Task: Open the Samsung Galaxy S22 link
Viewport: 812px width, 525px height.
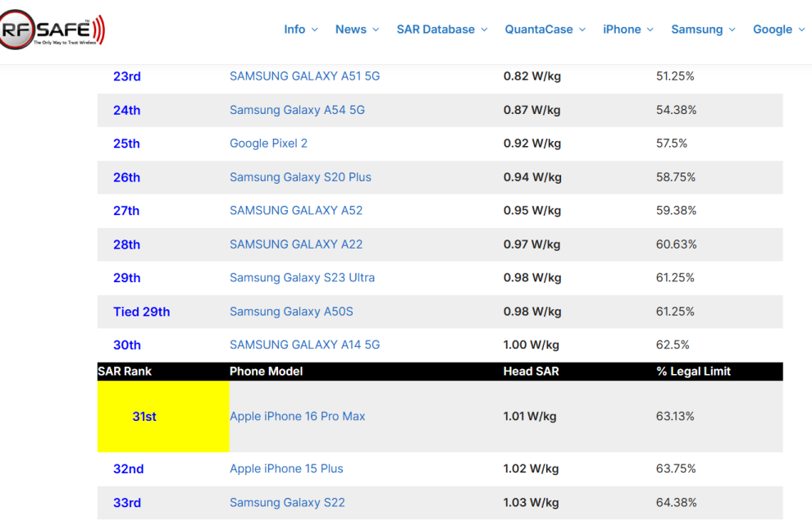Action: pos(287,503)
